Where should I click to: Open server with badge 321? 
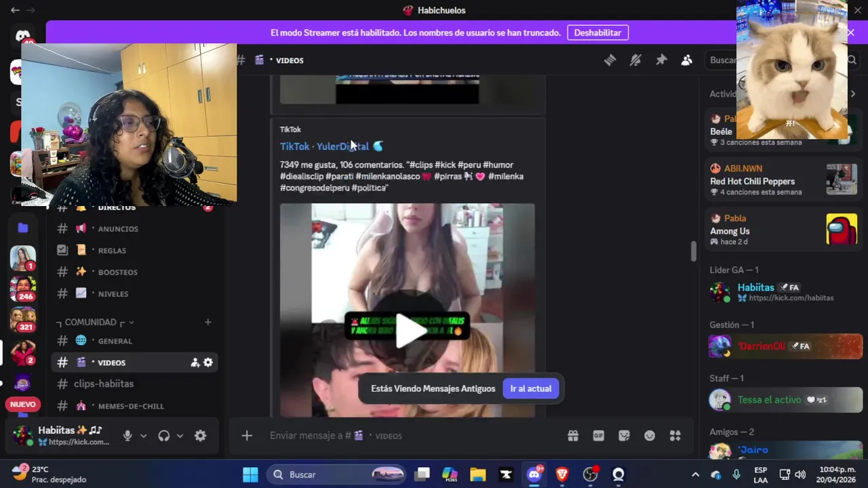point(23,319)
